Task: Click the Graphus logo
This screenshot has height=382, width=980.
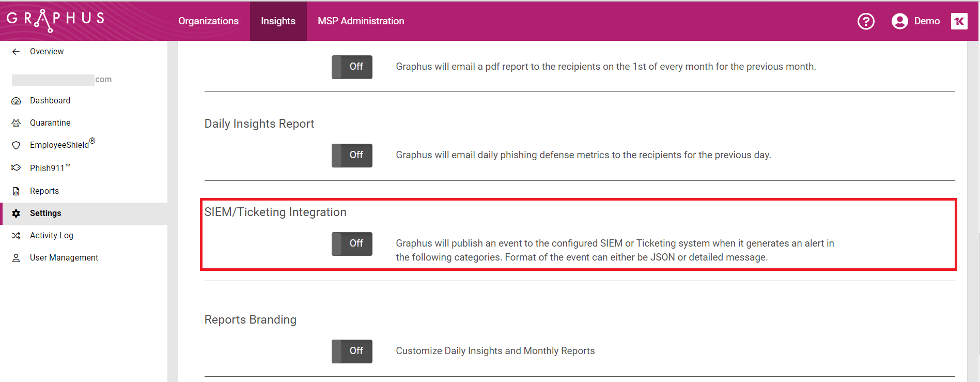Action: 55,20
